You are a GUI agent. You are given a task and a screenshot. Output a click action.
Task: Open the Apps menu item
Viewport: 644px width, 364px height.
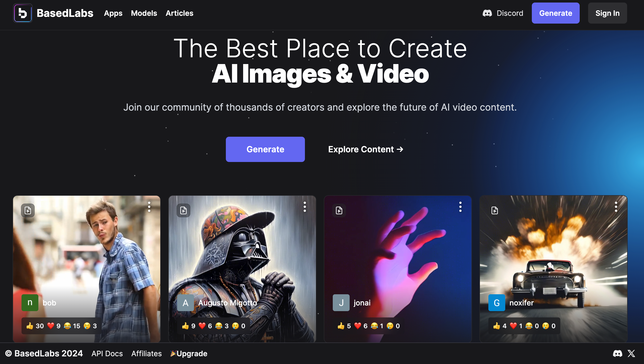(113, 13)
